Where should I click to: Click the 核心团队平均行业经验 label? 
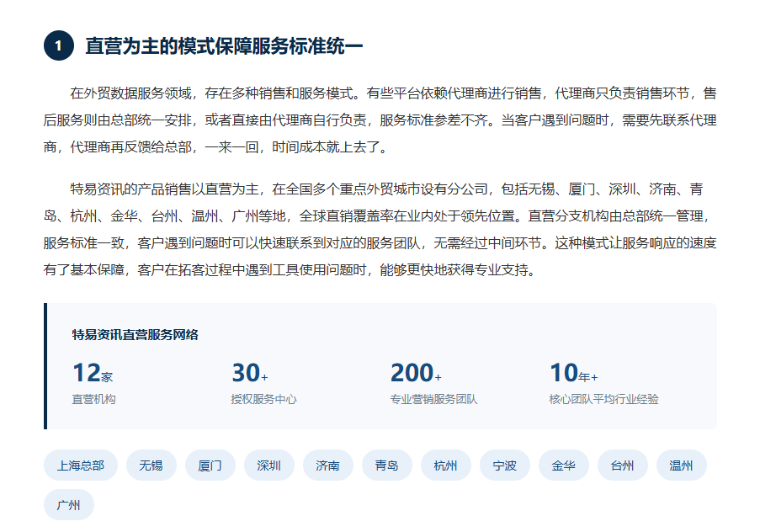pos(604,399)
